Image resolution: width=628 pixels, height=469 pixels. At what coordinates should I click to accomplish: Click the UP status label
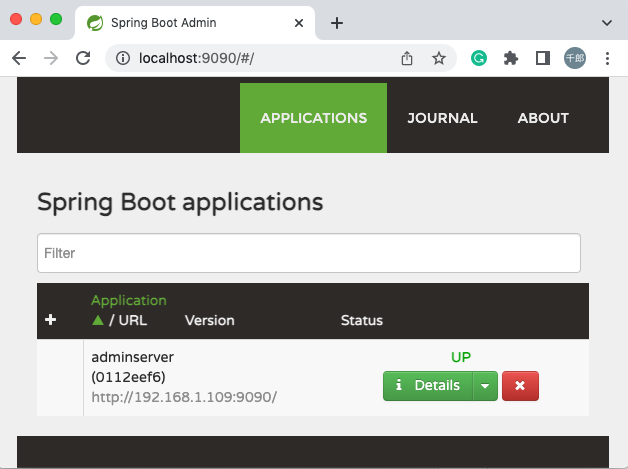461,357
